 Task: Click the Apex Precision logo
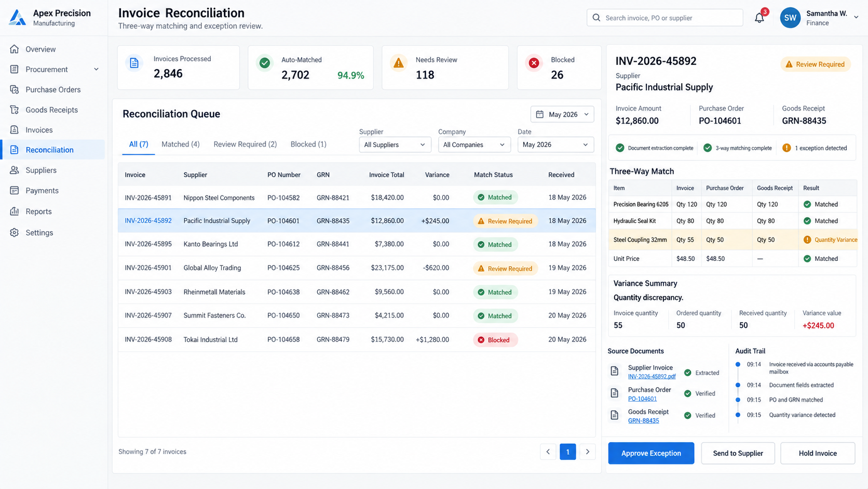18,18
